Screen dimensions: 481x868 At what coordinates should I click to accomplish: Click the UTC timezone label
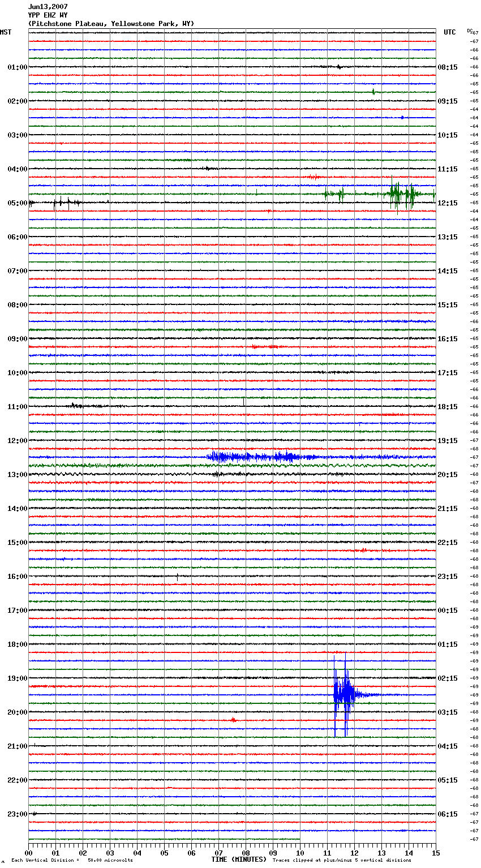coord(450,32)
